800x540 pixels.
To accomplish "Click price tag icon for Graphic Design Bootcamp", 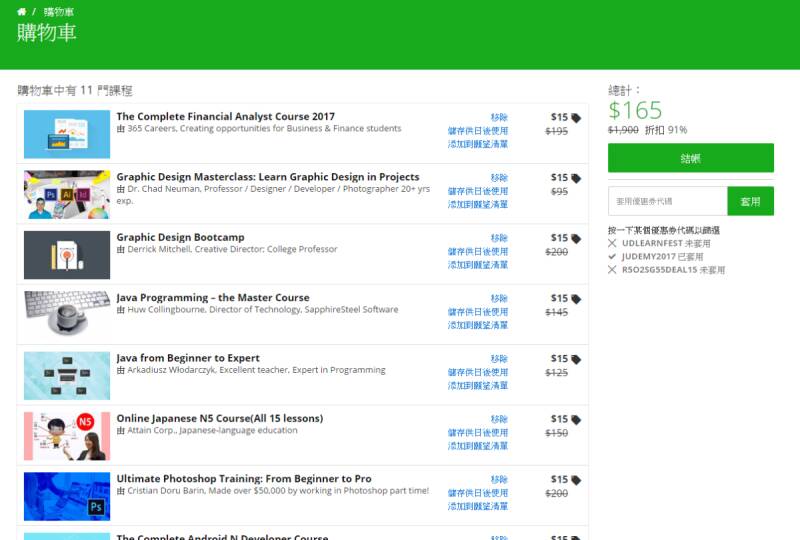I will 576,238.
